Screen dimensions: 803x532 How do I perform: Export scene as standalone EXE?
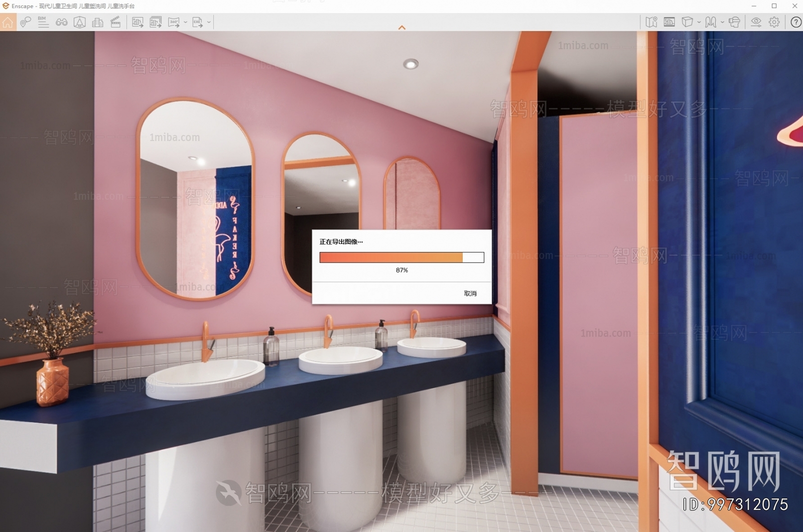point(197,22)
